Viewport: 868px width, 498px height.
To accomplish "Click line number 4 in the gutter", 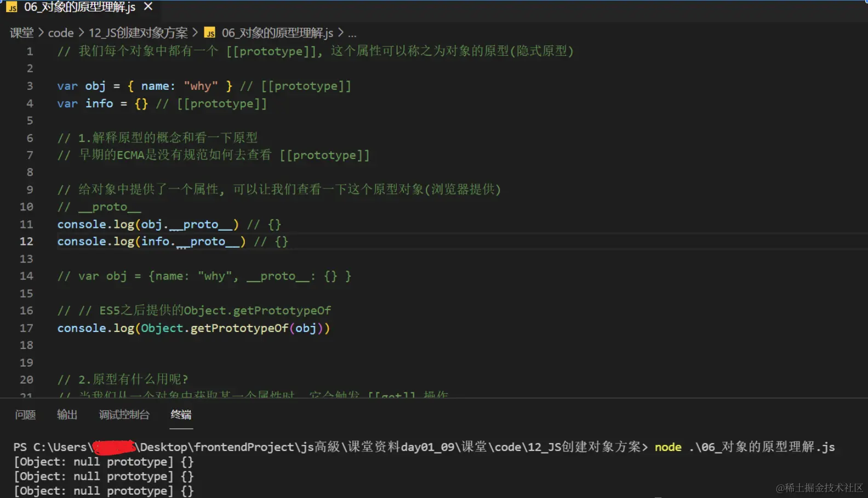I will (x=30, y=104).
